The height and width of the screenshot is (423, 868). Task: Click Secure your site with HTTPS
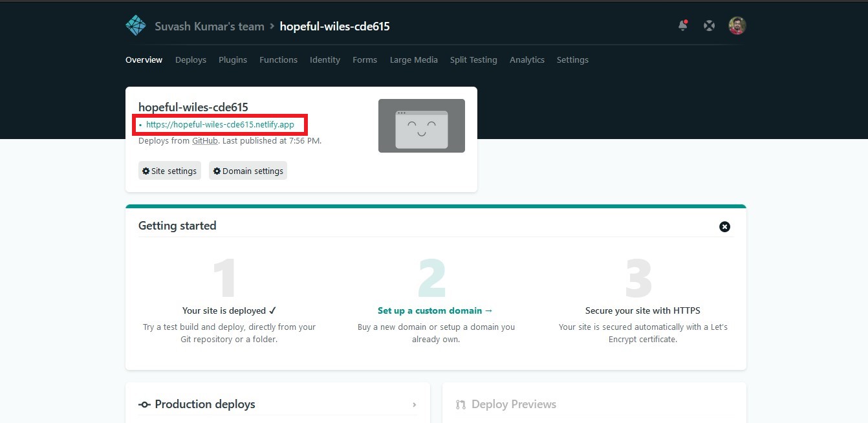[643, 310]
